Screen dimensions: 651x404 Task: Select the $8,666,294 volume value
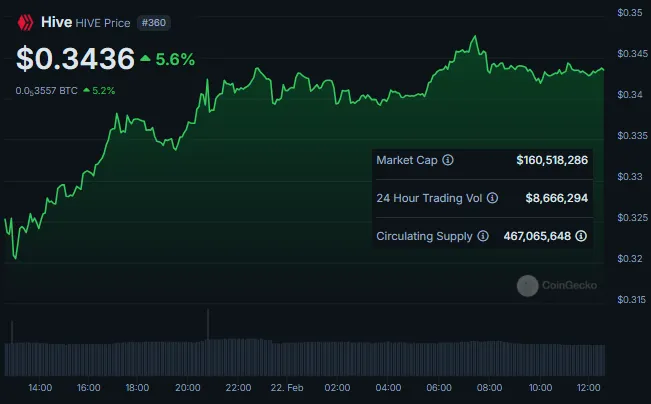click(556, 198)
